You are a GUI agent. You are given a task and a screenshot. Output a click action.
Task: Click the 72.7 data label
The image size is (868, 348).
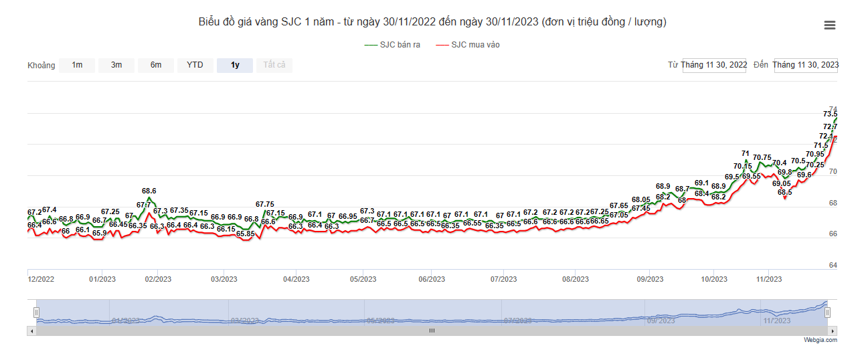pos(831,126)
